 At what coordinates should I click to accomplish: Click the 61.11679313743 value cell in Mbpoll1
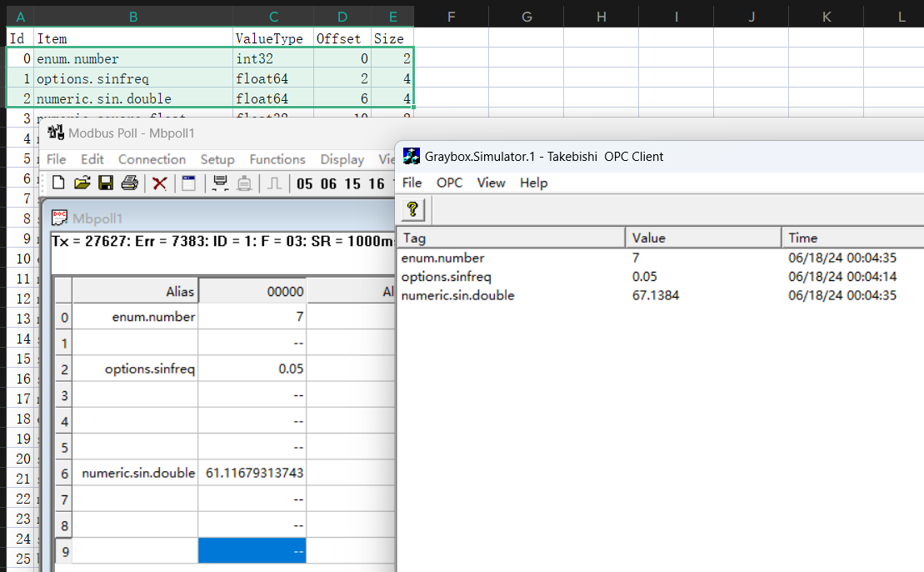tap(252, 473)
